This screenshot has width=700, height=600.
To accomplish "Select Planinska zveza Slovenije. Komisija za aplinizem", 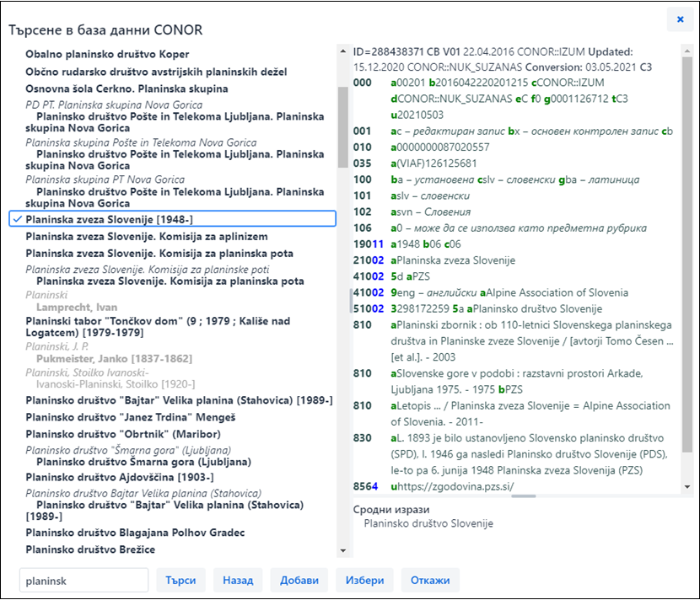I will [147, 237].
